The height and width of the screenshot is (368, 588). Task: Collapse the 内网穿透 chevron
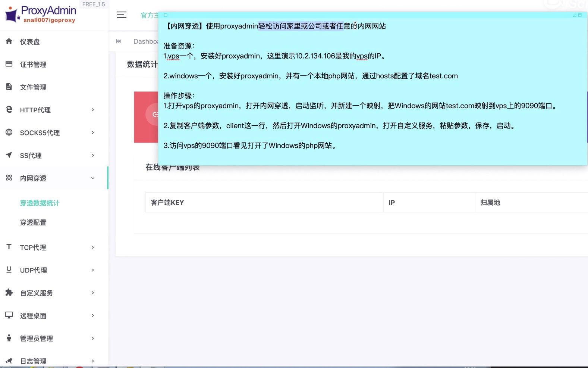[x=93, y=178]
